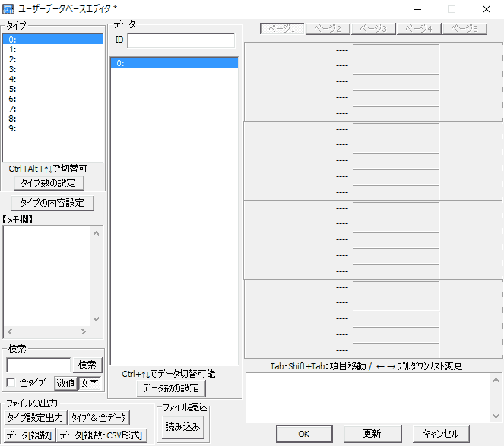This screenshot has height=446, width=504.
Task: Click the 検索 search button
Action: 87,365
